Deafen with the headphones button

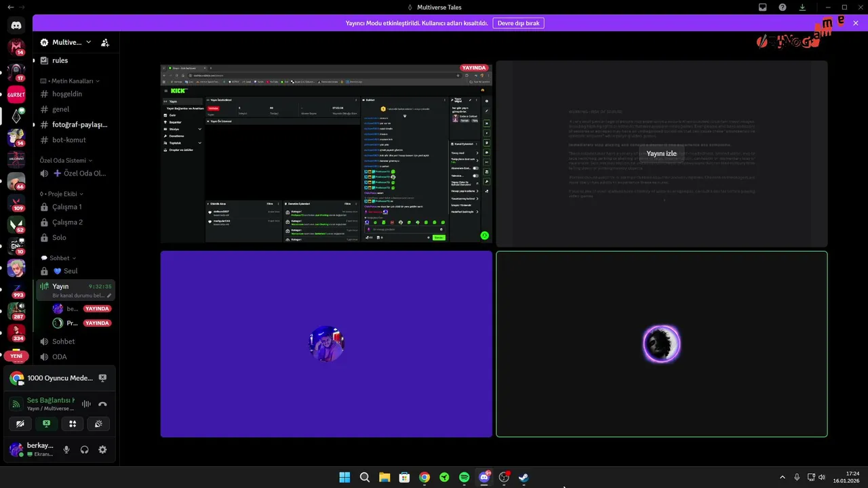(x=85, y=449)
